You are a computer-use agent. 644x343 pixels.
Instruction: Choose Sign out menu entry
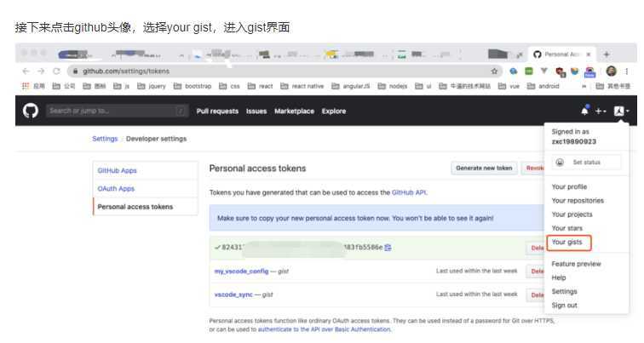point(564,306)
